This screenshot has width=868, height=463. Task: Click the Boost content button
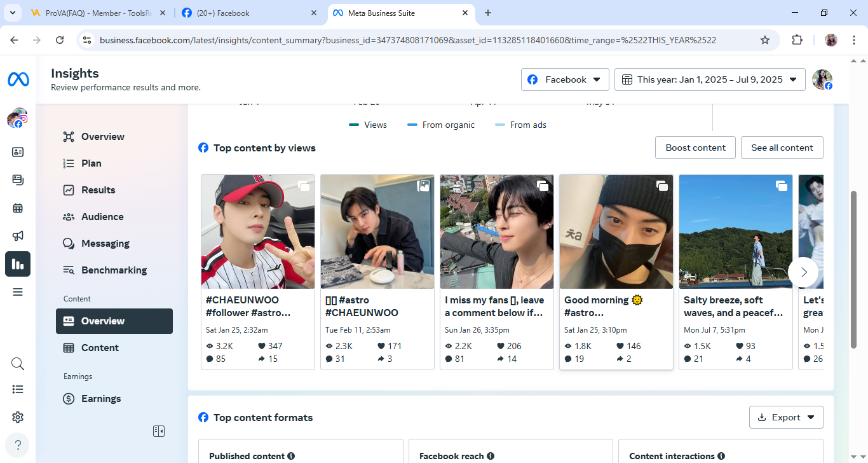point(695,148)
